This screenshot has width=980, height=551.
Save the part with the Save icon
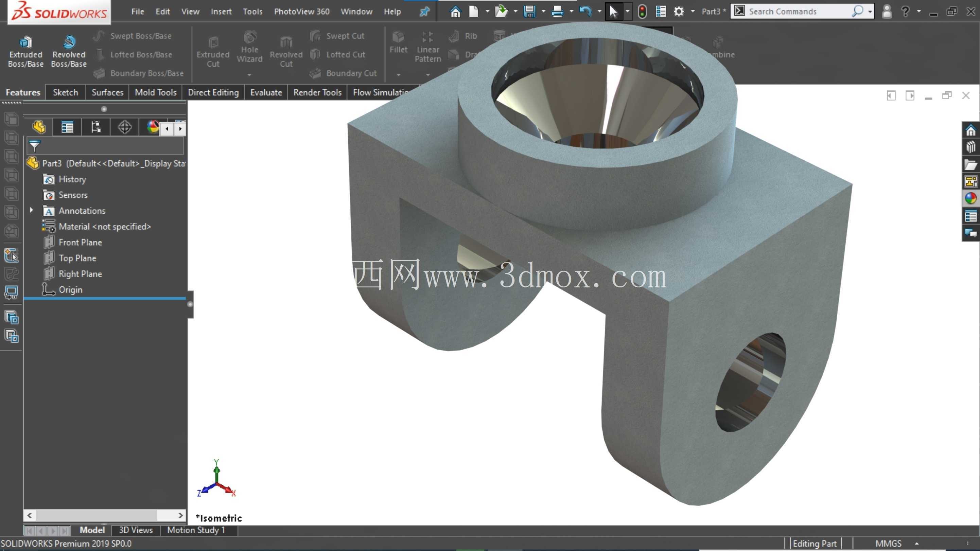529,12
